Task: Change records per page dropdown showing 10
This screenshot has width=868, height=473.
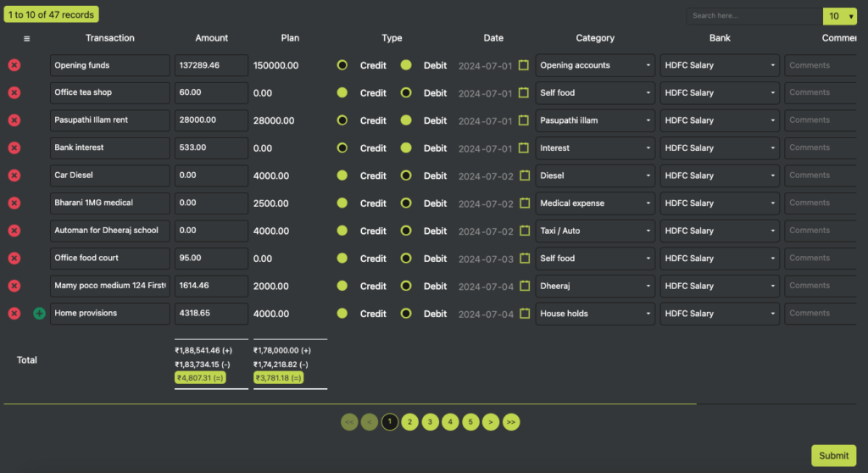Action: (x=840, y=16)
